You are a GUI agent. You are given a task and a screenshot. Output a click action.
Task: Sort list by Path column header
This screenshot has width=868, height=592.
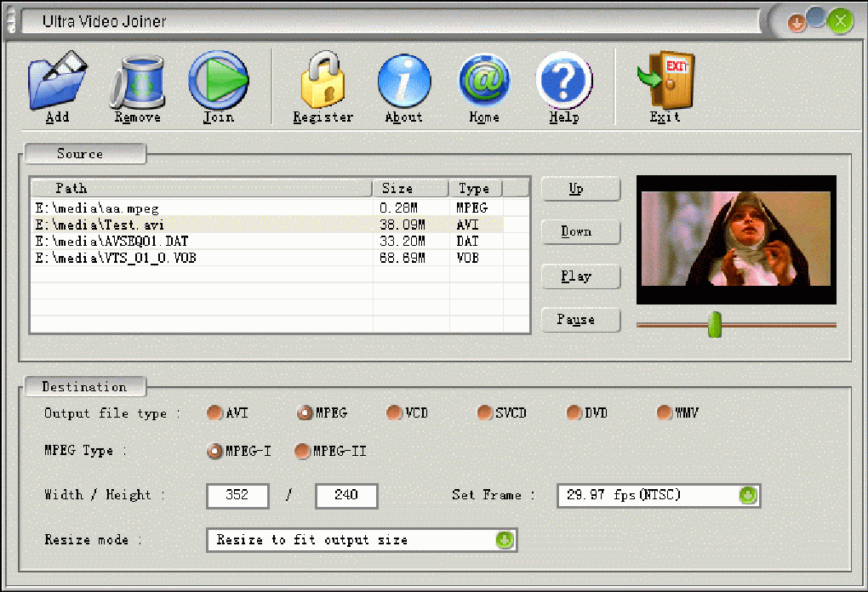pyautogui.click(x=202, y=189)
